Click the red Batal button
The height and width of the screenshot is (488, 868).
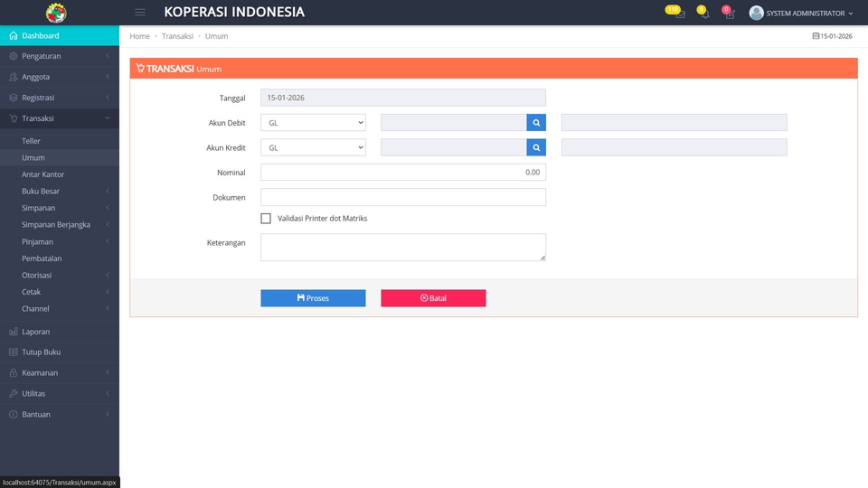[x=433, y=298]
